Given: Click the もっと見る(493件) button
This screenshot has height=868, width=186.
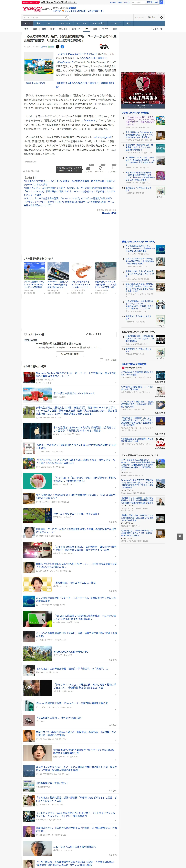Looking at the screenshot, I should coord(70,354).
